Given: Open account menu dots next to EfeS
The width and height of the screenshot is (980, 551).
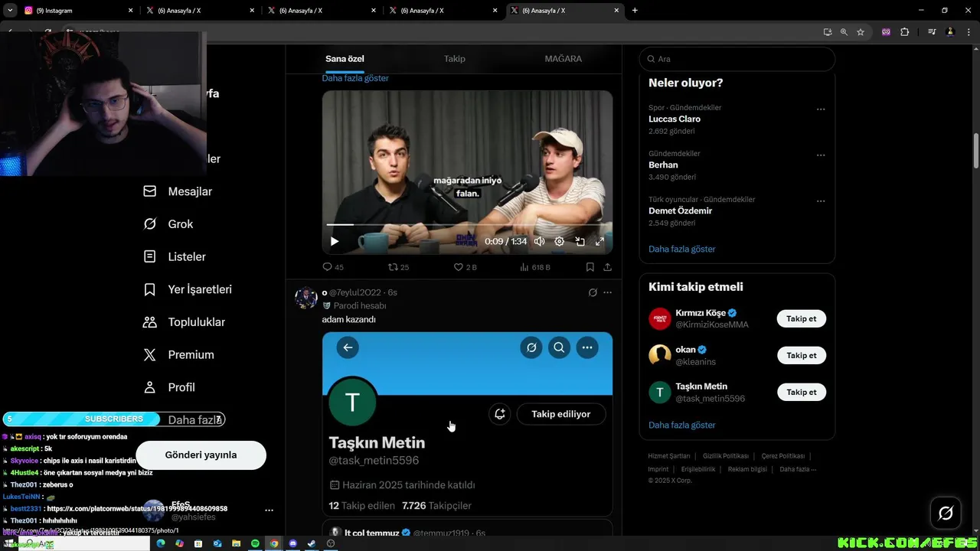Looking at the screenshot, I should (x=269, y=510).
